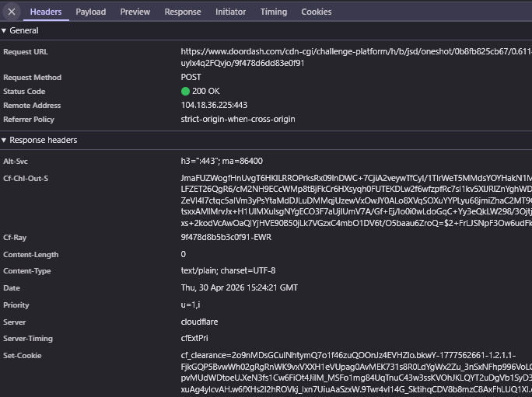Click the Status Code label
The image size is (532, 397).
(x=24, y=92)
